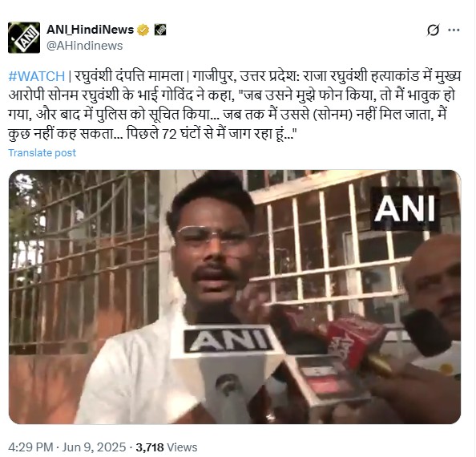Play the Govind interview video
The image size is (476, 457).
click(235, 297)
